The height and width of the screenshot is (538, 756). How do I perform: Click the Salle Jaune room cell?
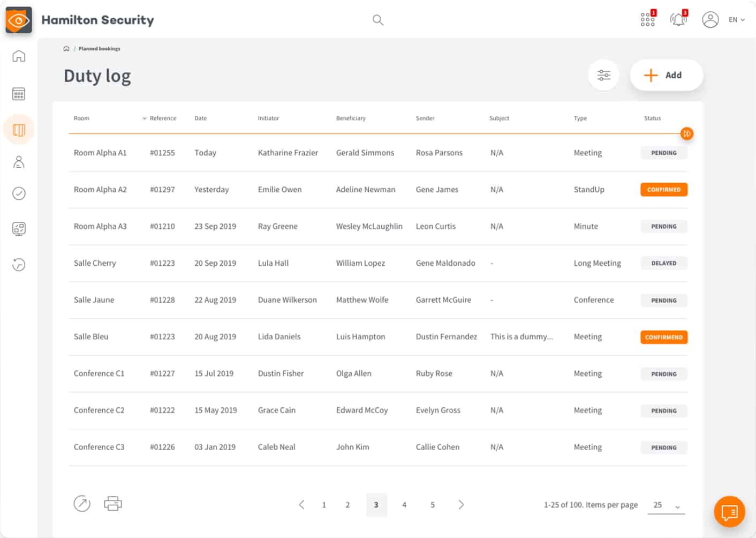click(94, 300)
